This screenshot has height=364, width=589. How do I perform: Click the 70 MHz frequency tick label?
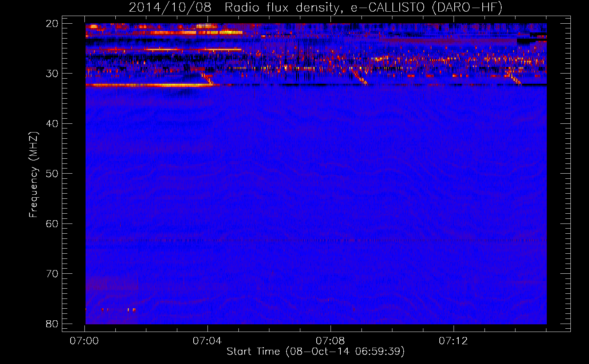click(x=52, y=274)
